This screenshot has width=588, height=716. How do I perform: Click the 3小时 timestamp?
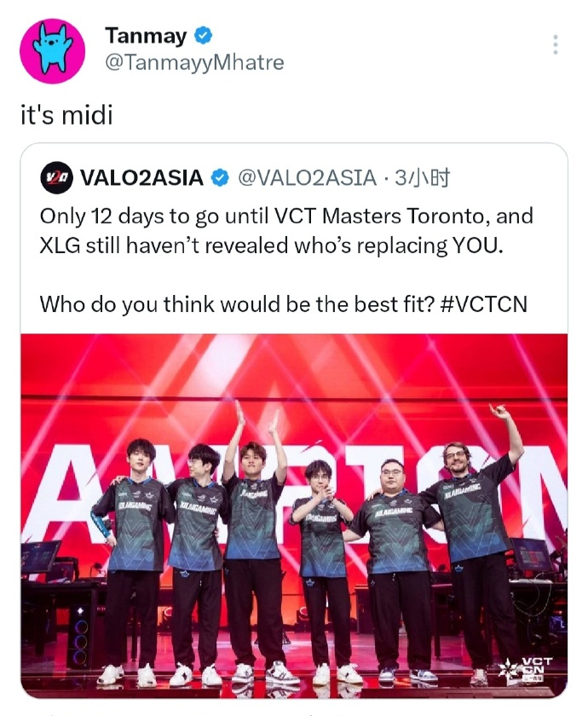click(x=423, y=177)
